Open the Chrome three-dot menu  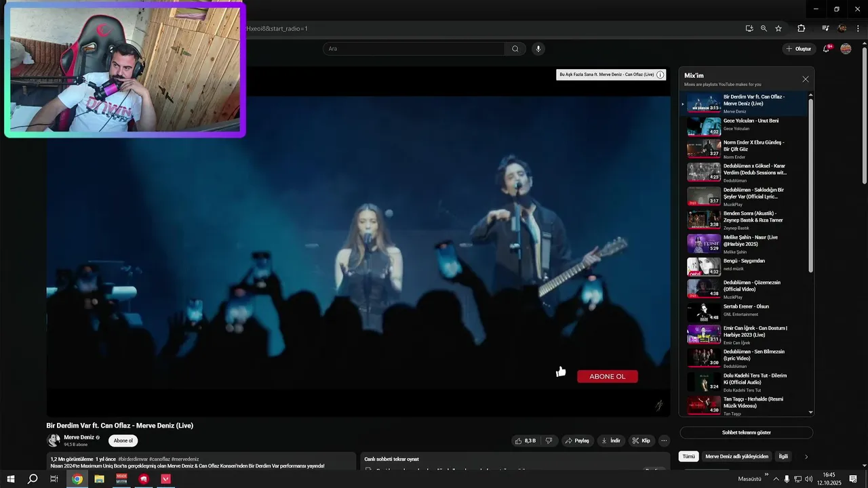point(859,28)
